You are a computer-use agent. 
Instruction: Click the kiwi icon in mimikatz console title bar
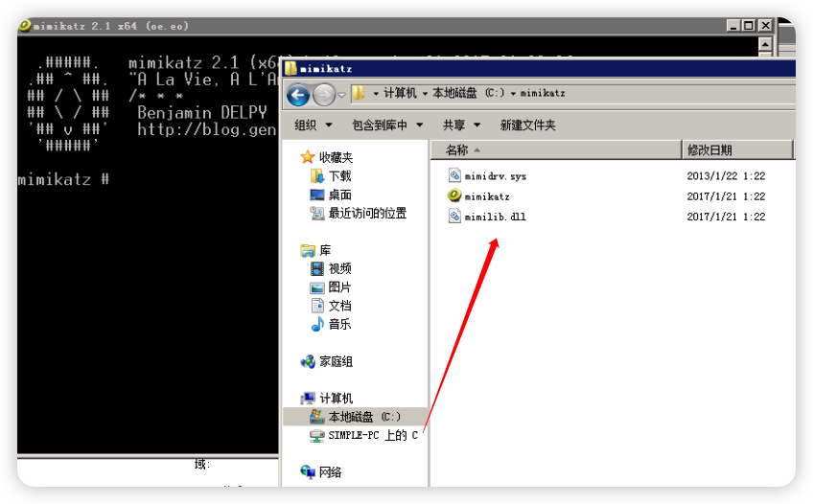[25, 25]
